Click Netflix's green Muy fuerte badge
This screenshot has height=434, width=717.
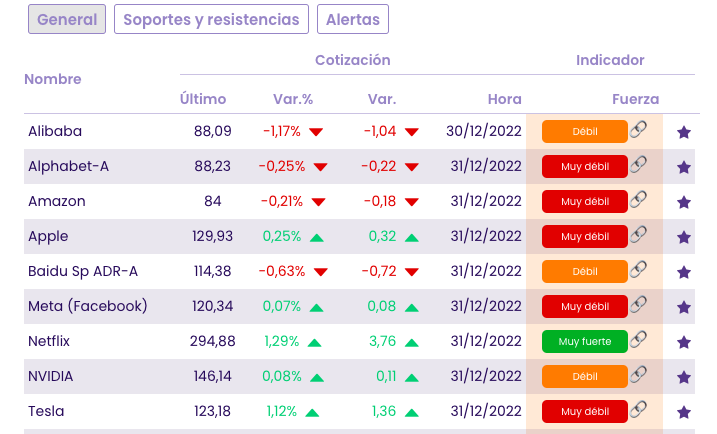pyautogui.click(x=584, y=342)
